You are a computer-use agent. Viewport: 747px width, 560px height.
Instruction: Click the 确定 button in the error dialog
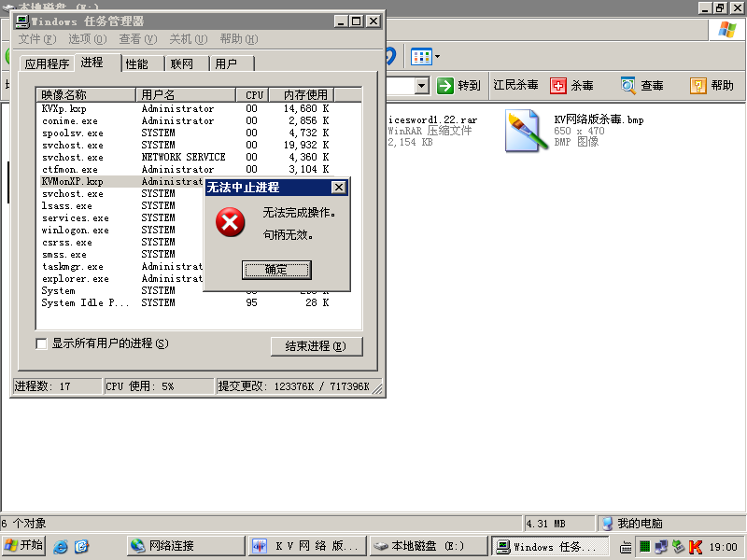[276, 270]
